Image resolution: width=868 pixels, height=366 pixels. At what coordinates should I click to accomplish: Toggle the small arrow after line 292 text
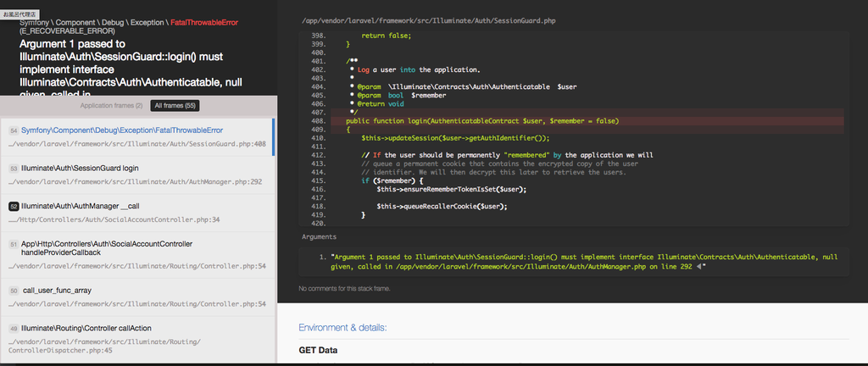pos(698,267)
